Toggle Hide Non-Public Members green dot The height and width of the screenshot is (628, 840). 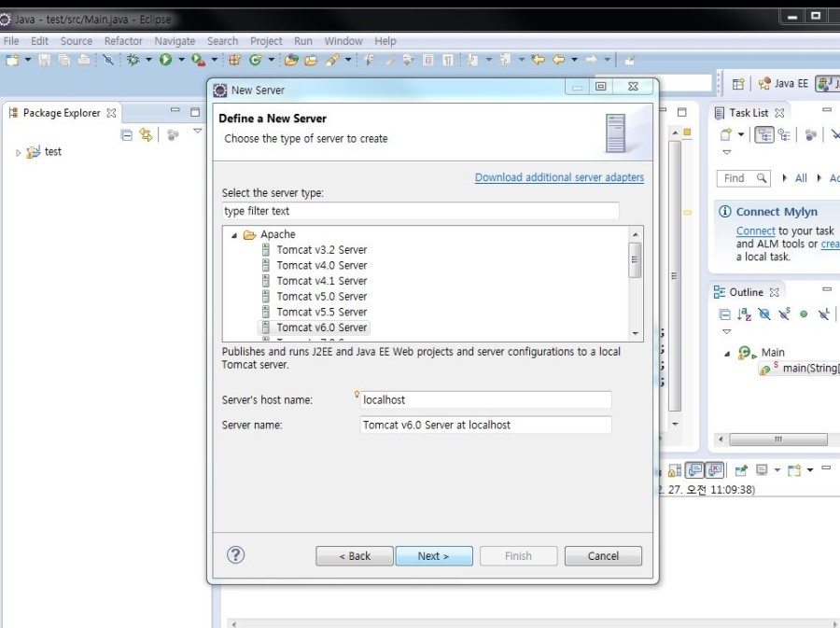click(x=804, y=314)
